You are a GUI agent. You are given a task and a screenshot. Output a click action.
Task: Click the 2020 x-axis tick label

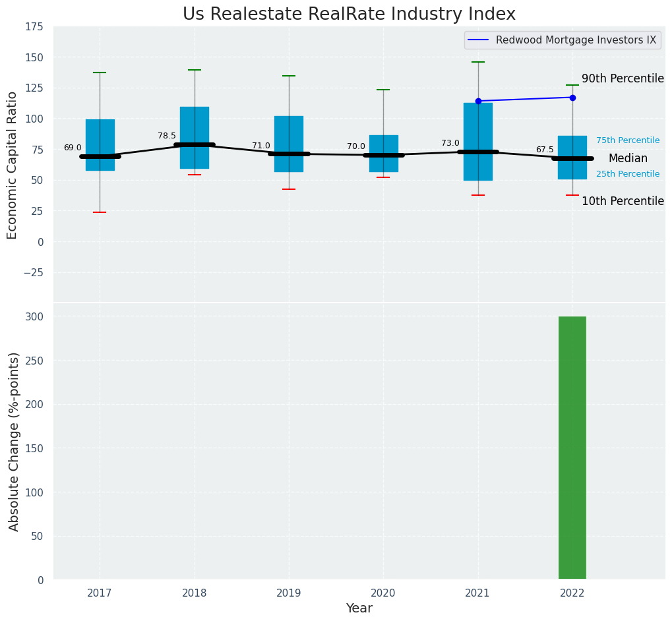click(383, 593)
